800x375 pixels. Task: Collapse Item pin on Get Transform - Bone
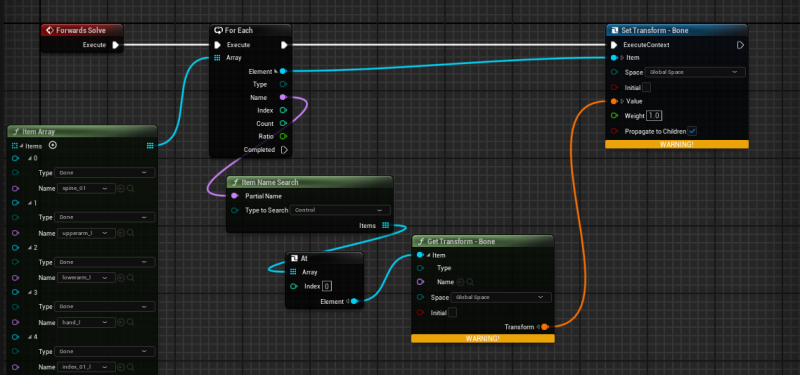coord(429,255)
